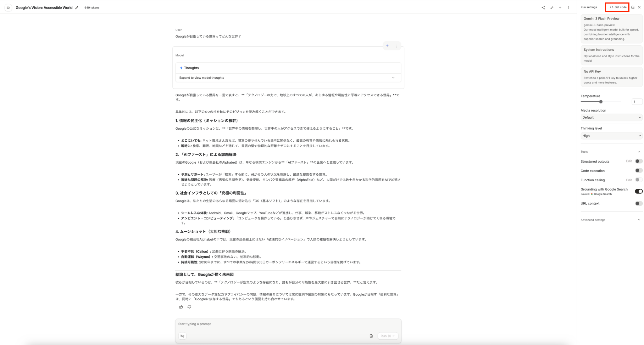Share the current prompt
Screen dimensions: 644x345
[543, 8]
